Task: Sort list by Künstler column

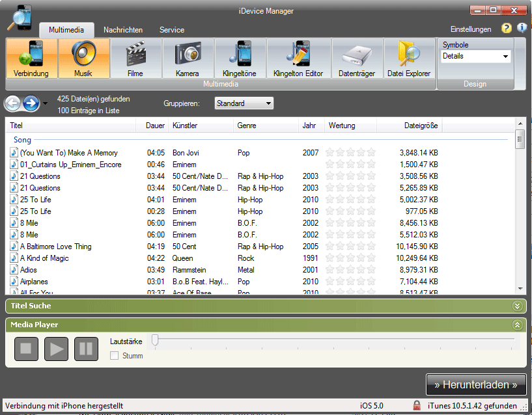Action: tap(201, 126)
